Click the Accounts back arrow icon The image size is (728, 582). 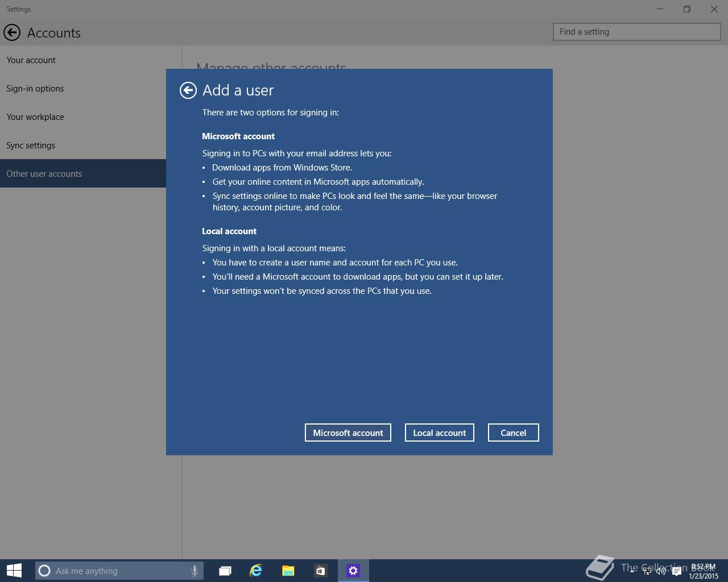click(11, 32)
